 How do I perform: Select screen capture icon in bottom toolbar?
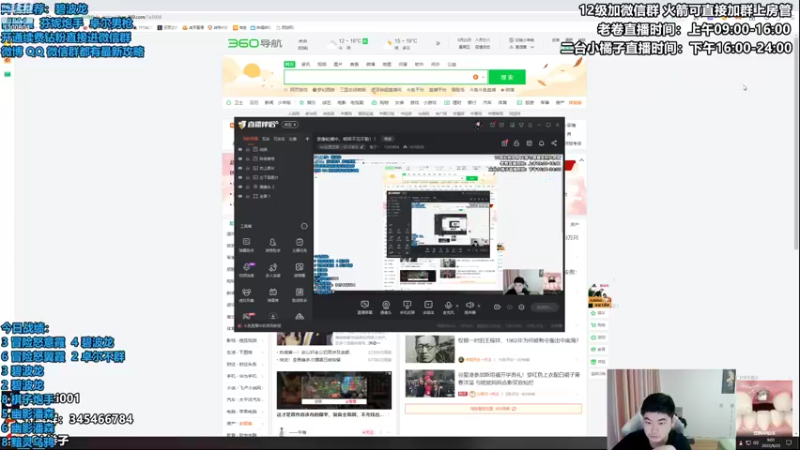click(364, 307)
